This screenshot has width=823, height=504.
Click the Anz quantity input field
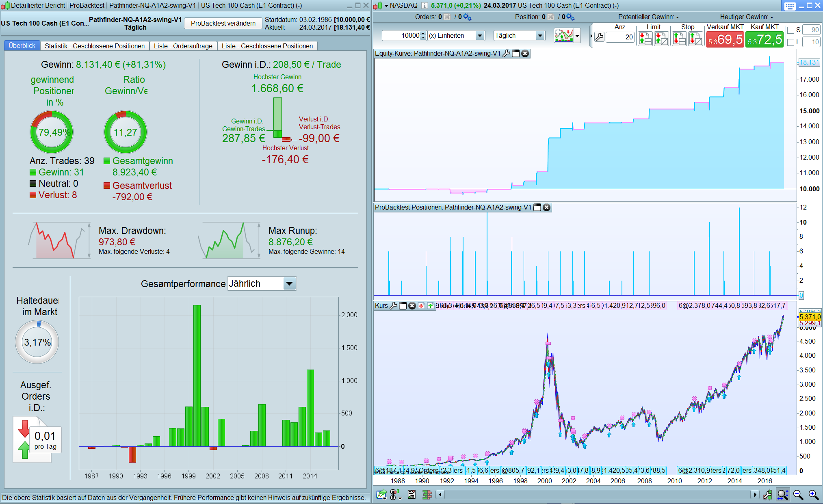(x=620, y=37)
